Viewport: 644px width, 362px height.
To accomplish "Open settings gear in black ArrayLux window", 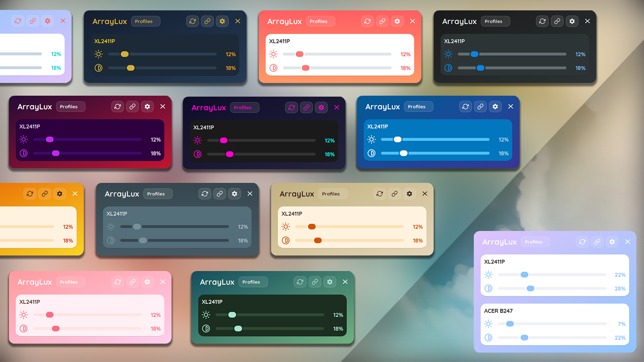I will 572,21.
